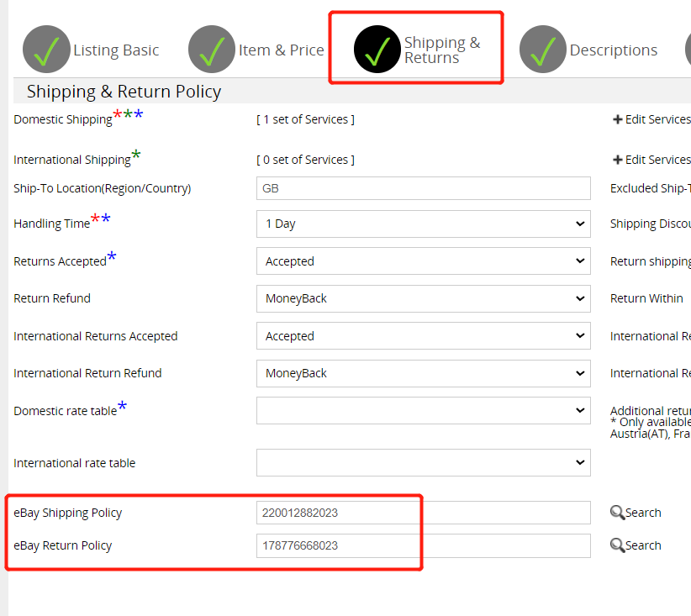Click Edit Services for International Shipping

(657, 160)
